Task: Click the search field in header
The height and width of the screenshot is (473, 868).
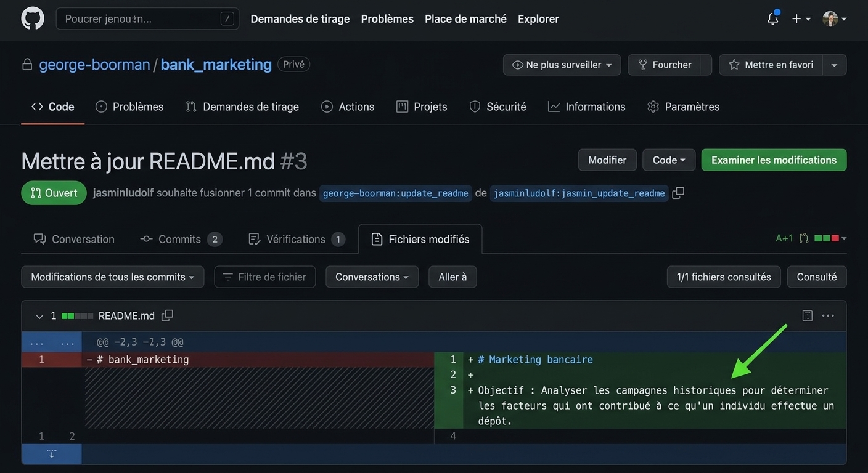Action: pyautogui.click(x=147, y=18)
